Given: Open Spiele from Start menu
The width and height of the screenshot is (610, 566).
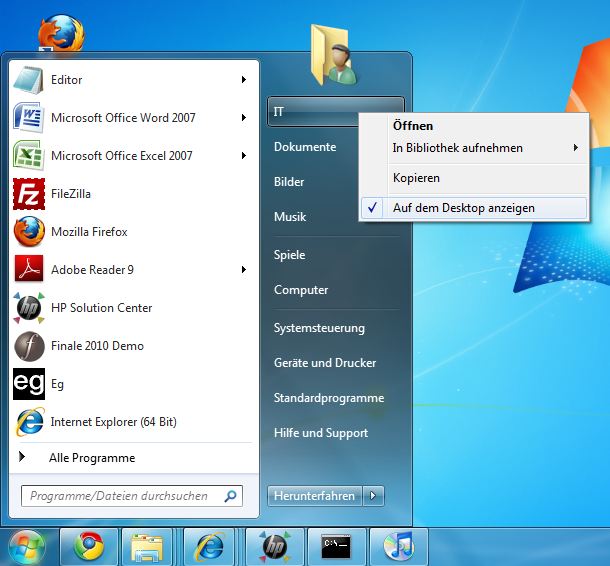Looking at the screenshot, I should point(289,255).
